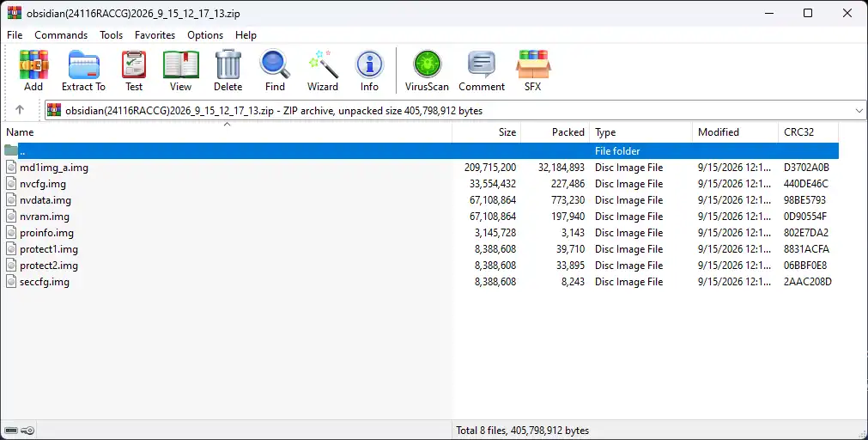
Task: Sort files by Size column header
Action: (487, 131)
